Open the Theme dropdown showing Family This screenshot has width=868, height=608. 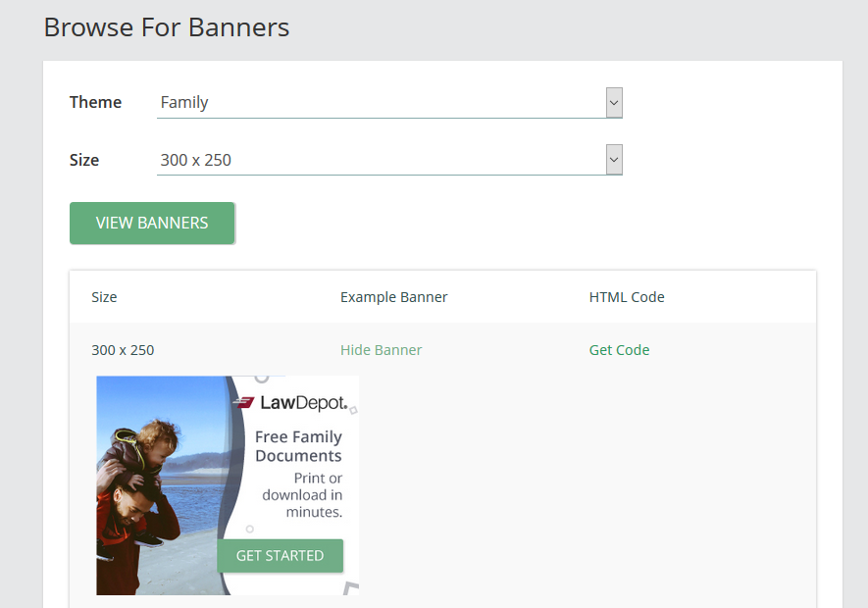(389, 102)
